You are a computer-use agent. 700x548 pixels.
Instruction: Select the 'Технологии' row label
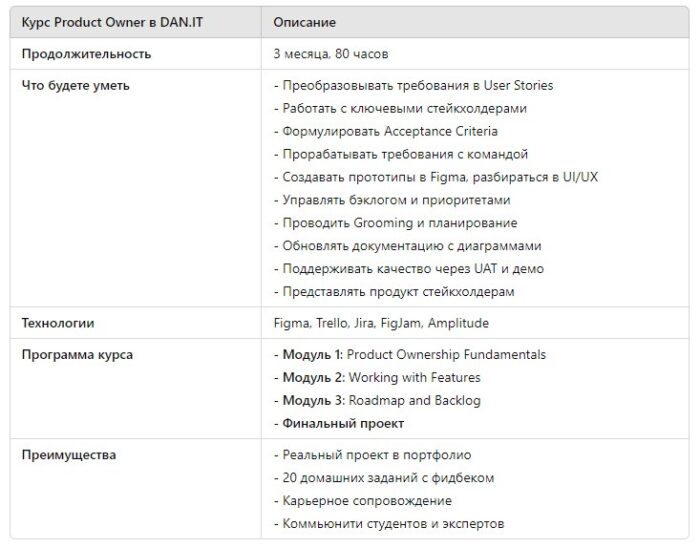[x=58, y=323]
